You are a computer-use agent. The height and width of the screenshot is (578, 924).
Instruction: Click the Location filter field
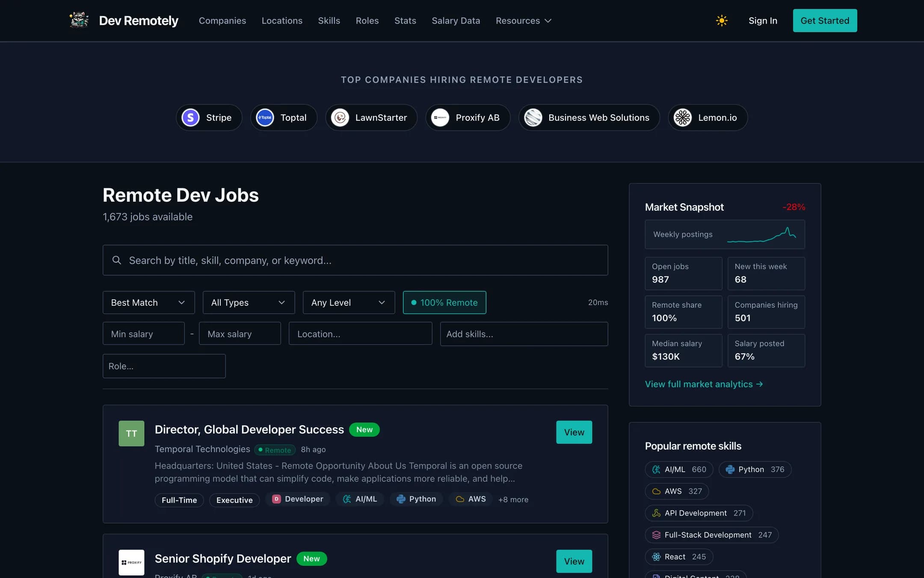pos(360,334)
